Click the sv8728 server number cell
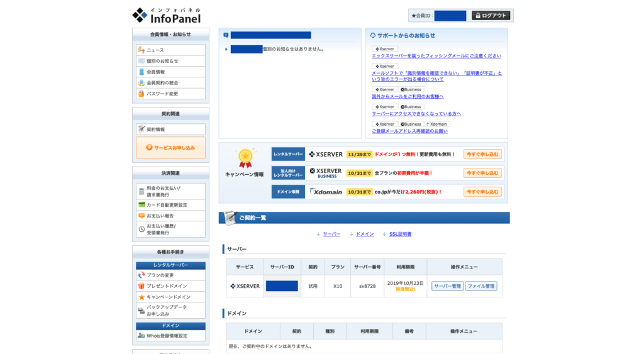The width and height of the screenshot is (644, 354). [367, 286]
